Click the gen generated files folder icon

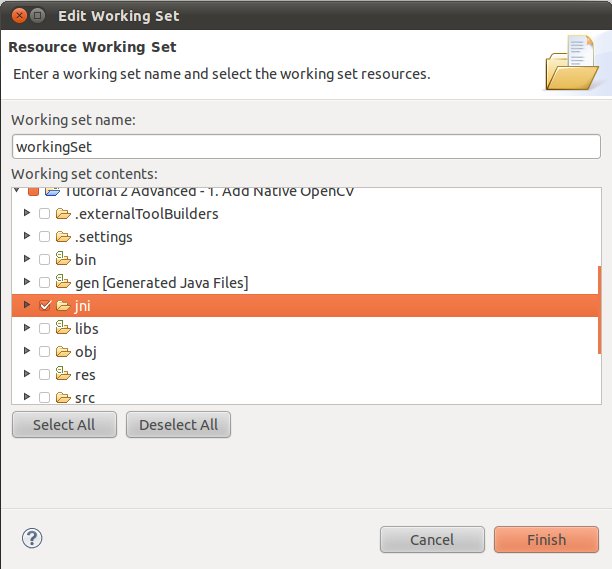[63, 283]
